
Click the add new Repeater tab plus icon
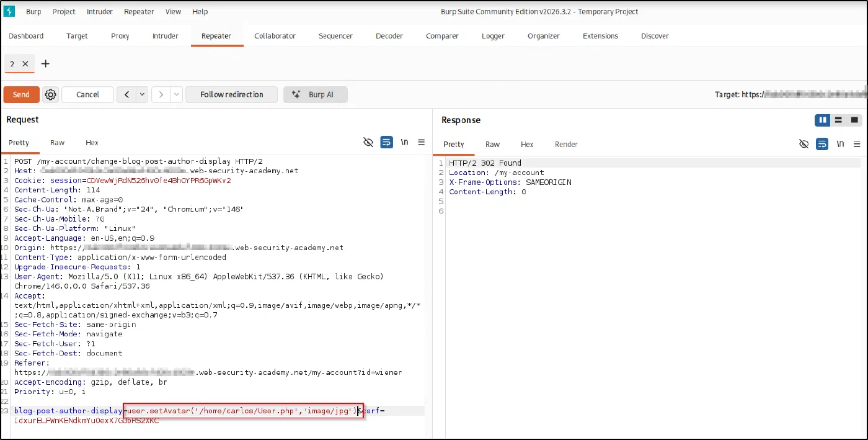[45, 63]
